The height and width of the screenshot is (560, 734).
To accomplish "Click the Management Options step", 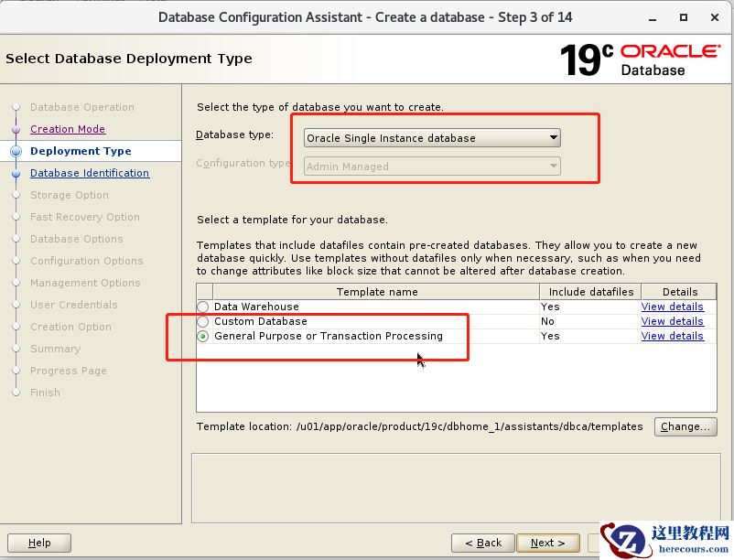I will (x=85, y=283).
